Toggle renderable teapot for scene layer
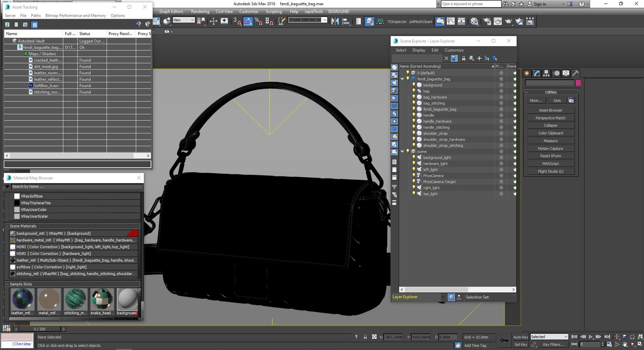This screenshot has width=644, height=350. tap(514, 152)
